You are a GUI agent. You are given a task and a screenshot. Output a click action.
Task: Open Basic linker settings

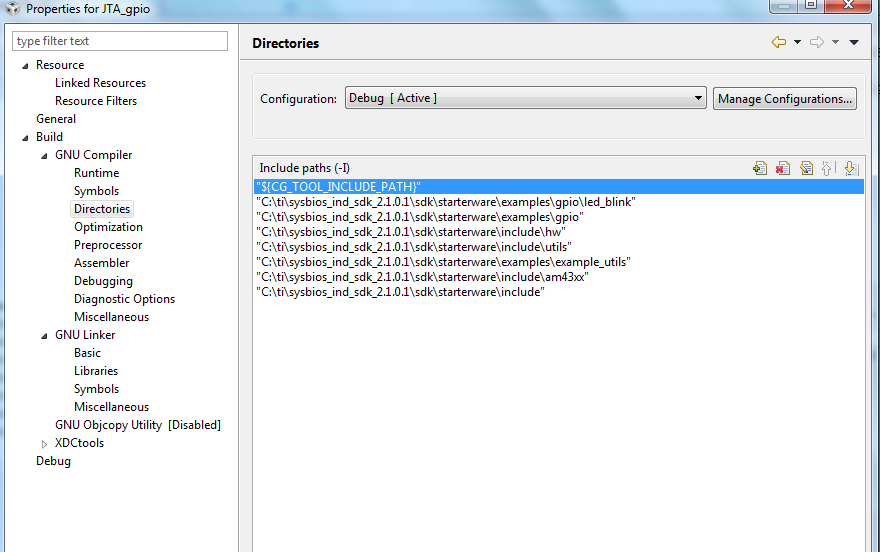point(88,353)
